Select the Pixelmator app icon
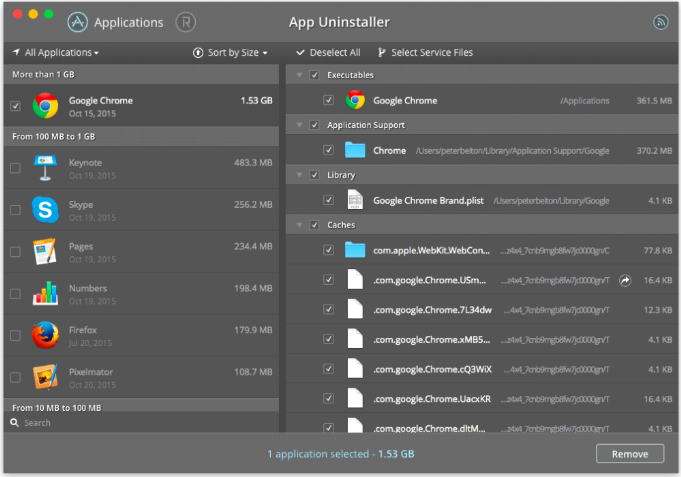The width and height of the screenshot is (681, 477). click(45, 377)
